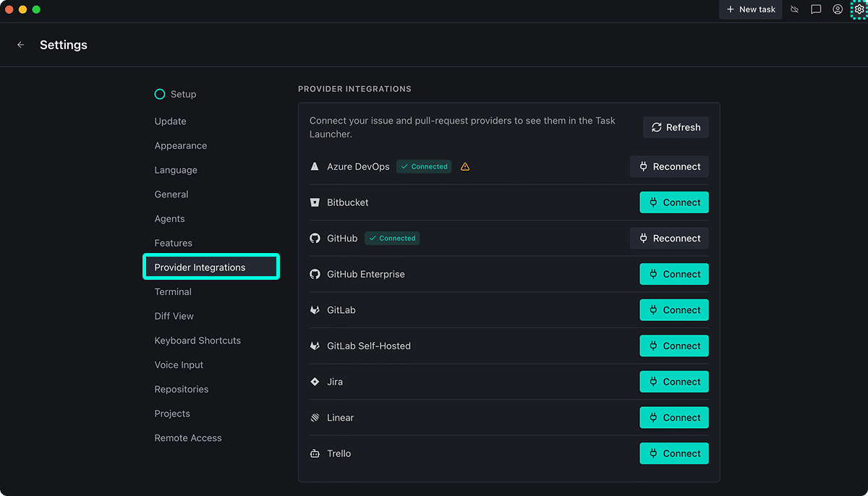Open Agents settings
The height and width of the screenshot is (496, 868).
coord(170,218)
